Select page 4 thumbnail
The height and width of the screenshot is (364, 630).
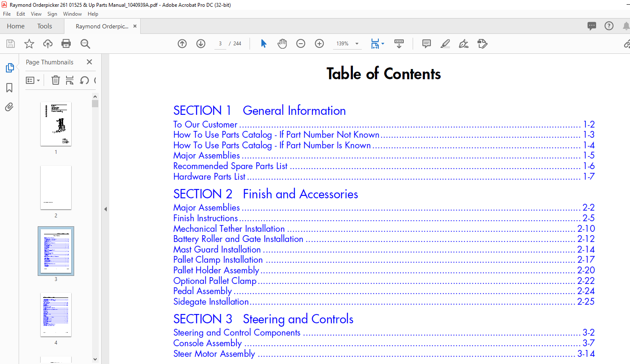click(56, 315)
